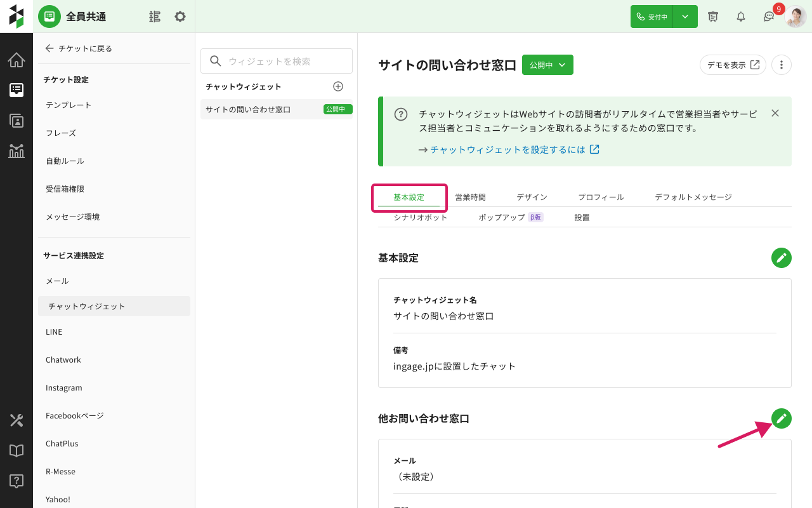Image resolution: width=812 pixels, height=508 pixels.
Task: Select LINE in service integration settings
Action: click(x=54, y=332)
